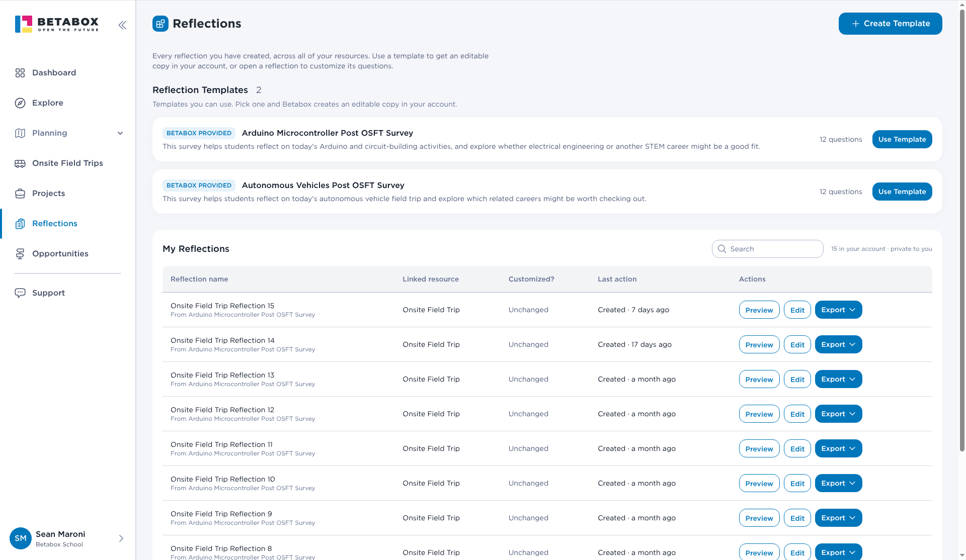966x560 pixels.
Task: Click the search magnifier icon
Action: [x=722, y=249]
